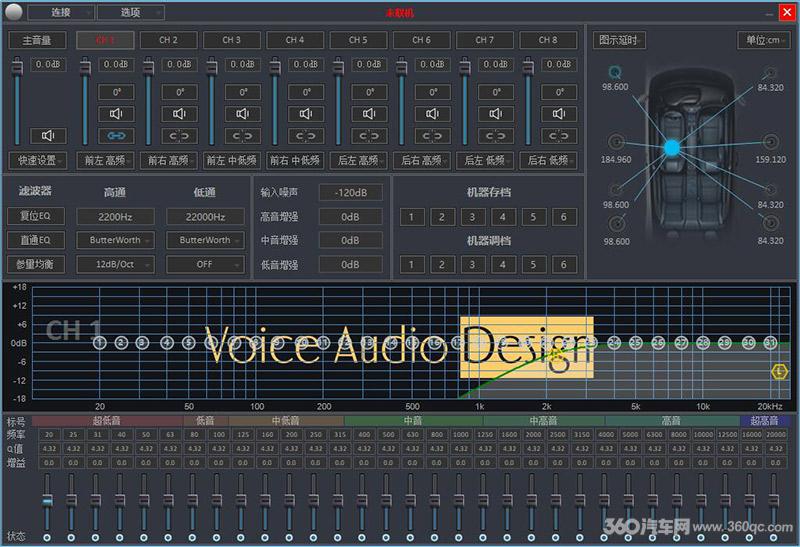
Task: Toggle the CH 4 link chain icon
Action: [306, 136]
